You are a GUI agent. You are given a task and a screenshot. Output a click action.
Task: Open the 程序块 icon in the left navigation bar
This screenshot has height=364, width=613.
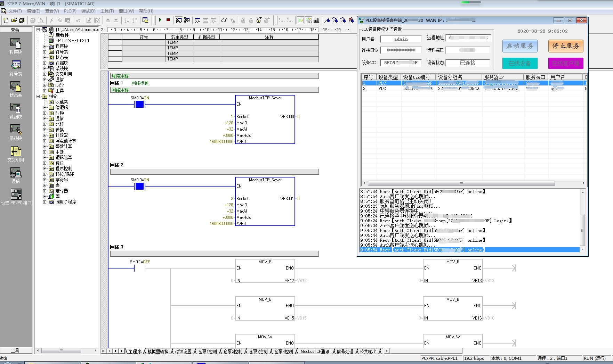16,47
